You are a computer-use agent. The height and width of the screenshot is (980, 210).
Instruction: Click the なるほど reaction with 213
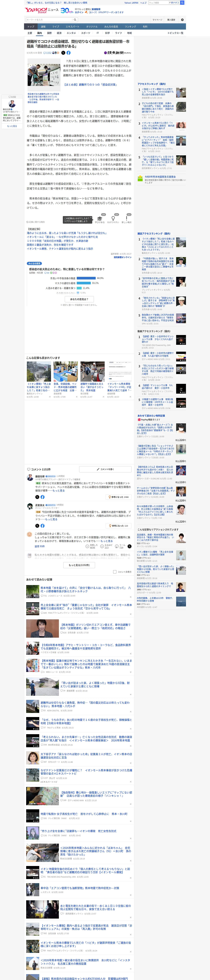[x=106, y=546]
